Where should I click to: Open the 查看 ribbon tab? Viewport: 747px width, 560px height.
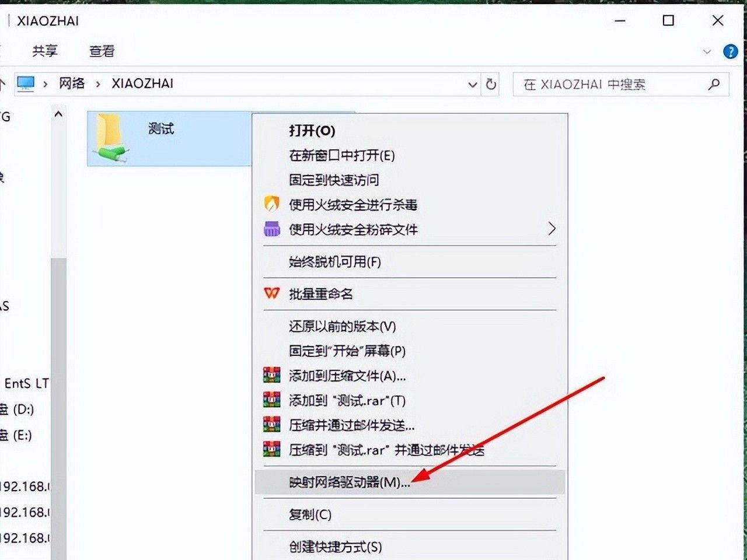(102, 51)
